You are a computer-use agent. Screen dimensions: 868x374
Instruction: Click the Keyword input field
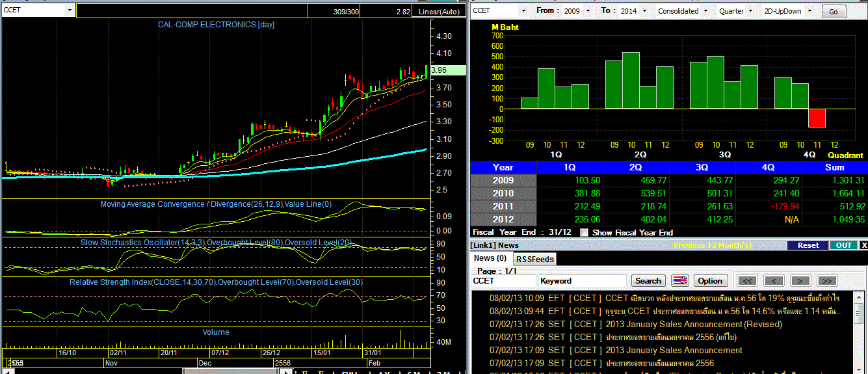point(583,281)
